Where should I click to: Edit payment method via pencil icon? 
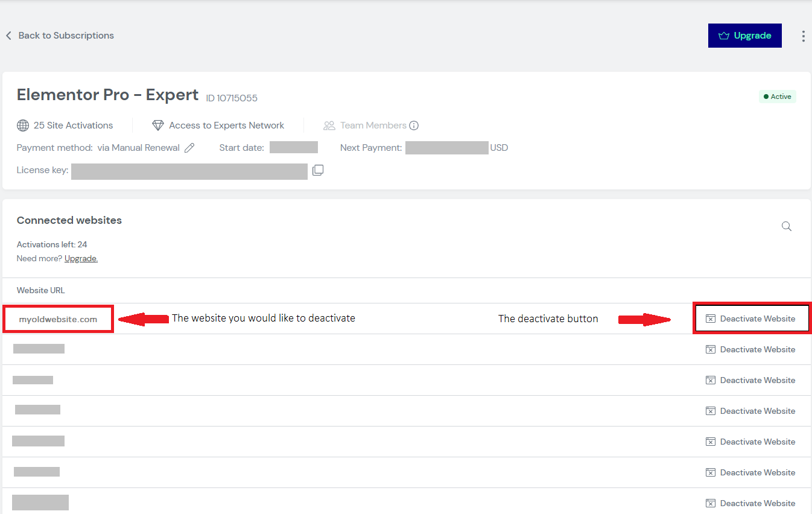pos(189,148)
